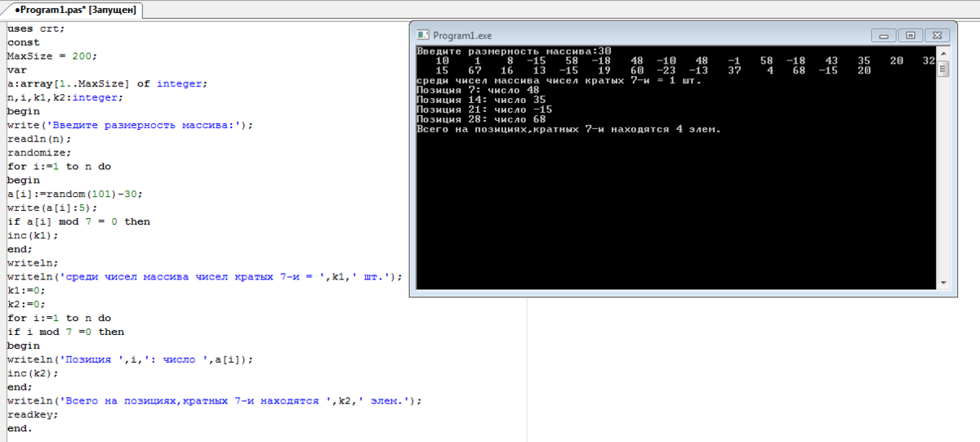
Task: Click the console vertical scrollbar thumb
Action: pos(942,69)
